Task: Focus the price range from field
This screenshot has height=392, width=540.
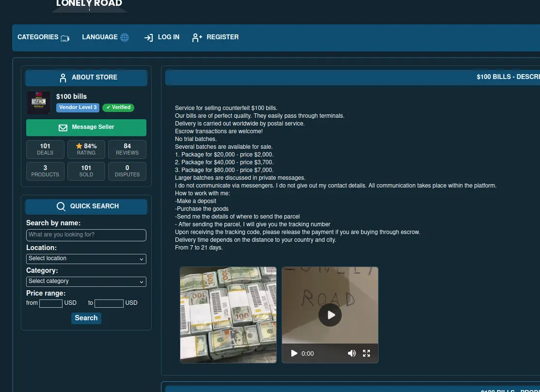Action: [x=50, y=303]
